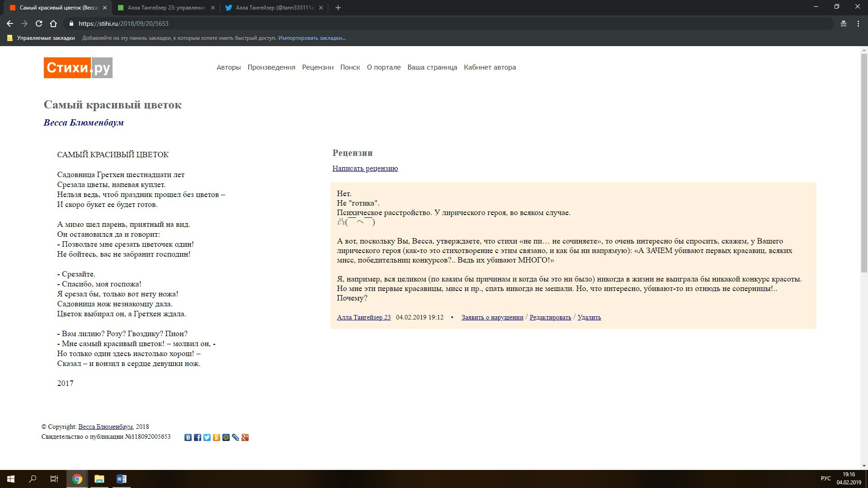Click Удалить review link

point(590,317)
